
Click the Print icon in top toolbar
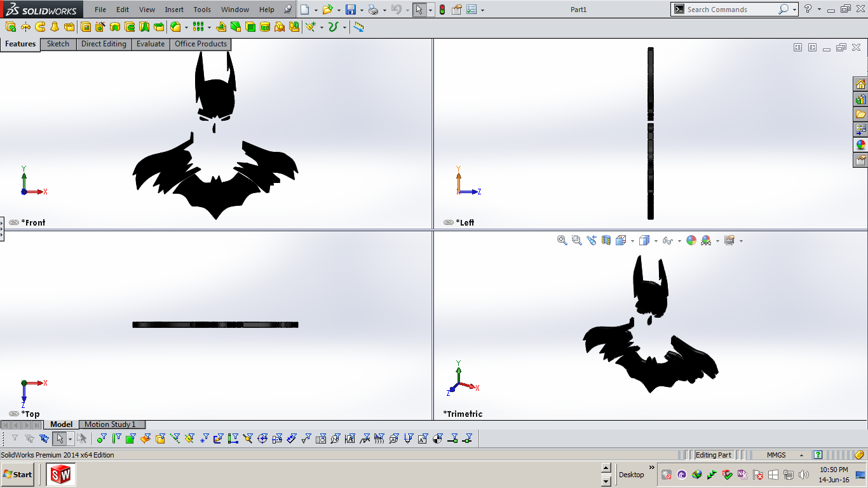pos(374,10)
